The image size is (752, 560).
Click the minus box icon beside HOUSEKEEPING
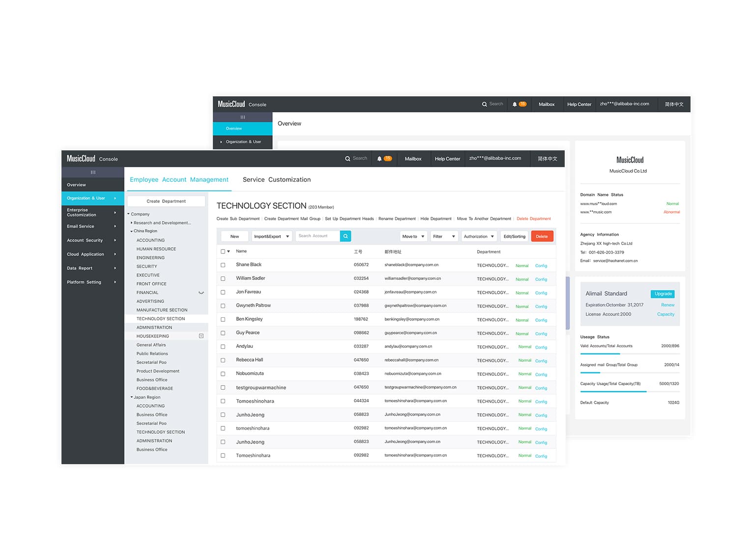coord(201,336)
